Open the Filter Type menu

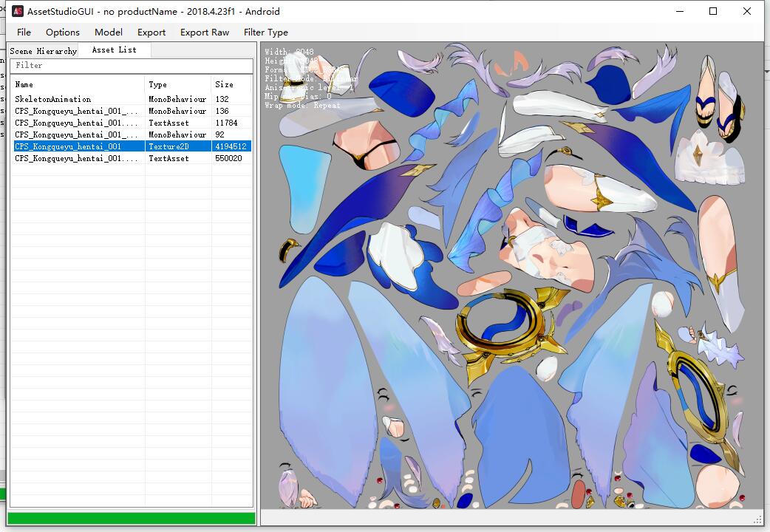266,33
